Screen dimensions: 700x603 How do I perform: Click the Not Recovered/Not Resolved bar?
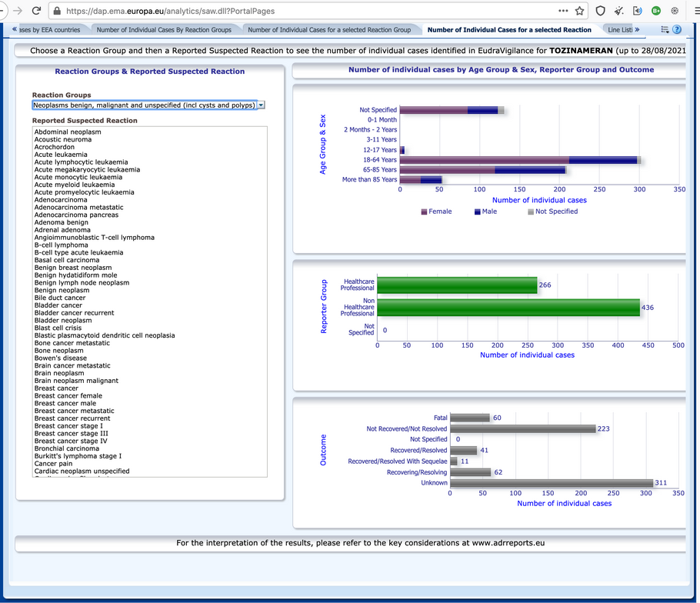click(x=523, y=429)
